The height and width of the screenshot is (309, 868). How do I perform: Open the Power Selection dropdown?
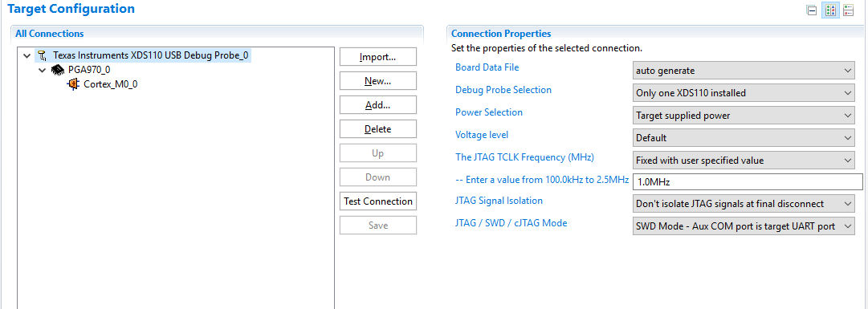(744, 116)
